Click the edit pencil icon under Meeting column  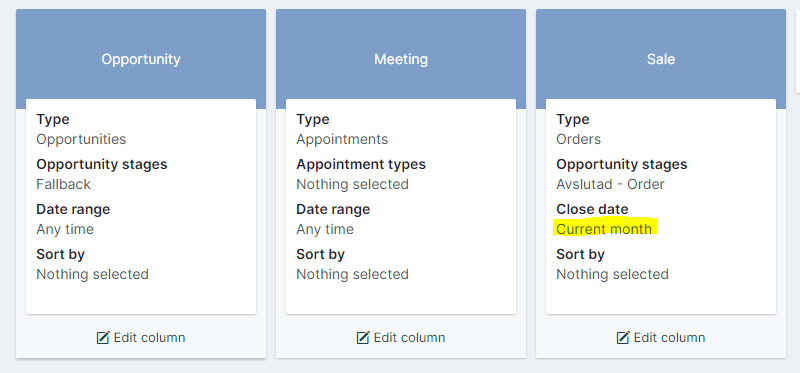363,338
